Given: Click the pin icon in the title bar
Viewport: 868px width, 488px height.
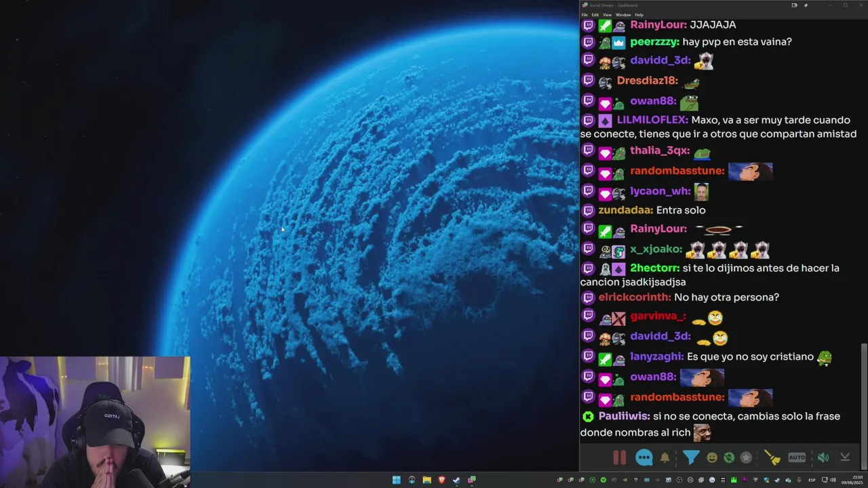Looking at the screenshot, I should 806,5.
